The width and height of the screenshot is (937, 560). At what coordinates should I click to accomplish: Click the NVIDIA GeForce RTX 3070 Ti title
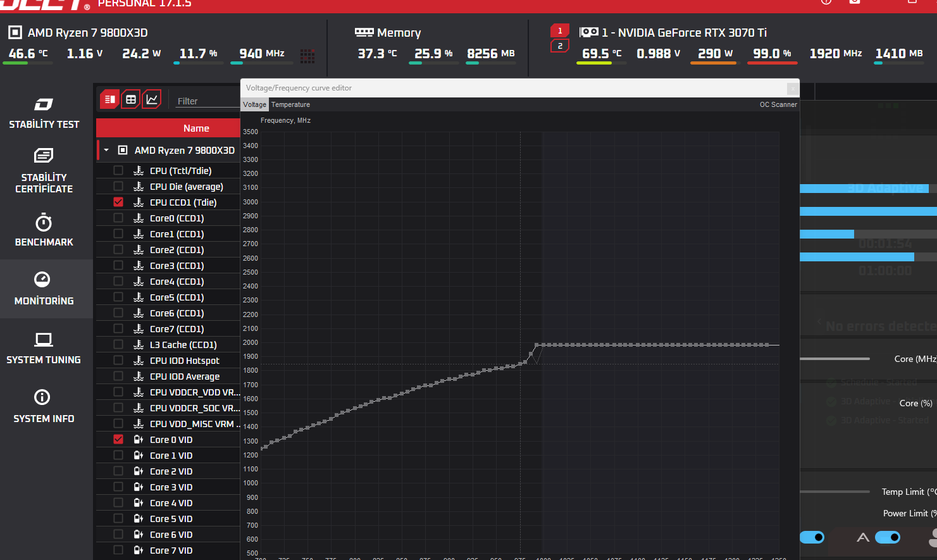pos(685,32)
